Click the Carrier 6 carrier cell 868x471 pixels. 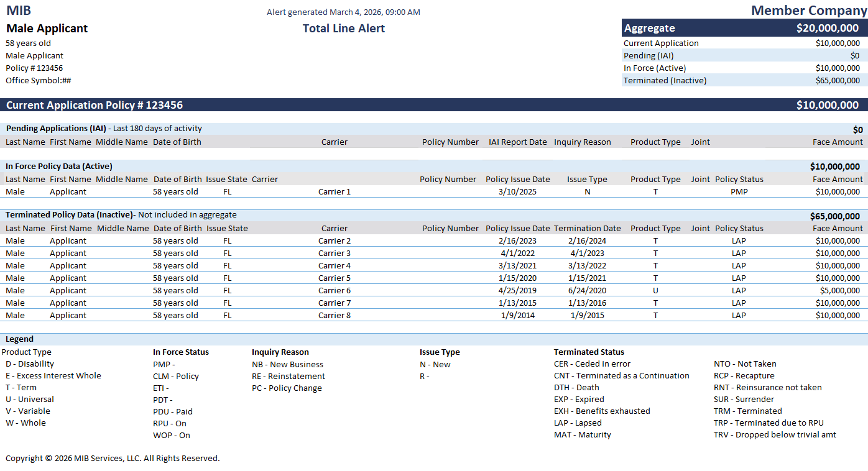click(x=335, y=290)
